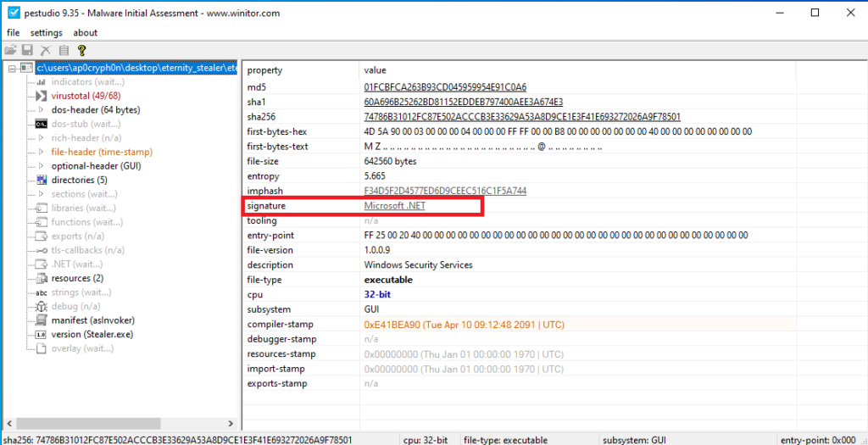Screen dimensions: 868x445
Task: Expand the file-header node arrow
Action: [41, 152]
